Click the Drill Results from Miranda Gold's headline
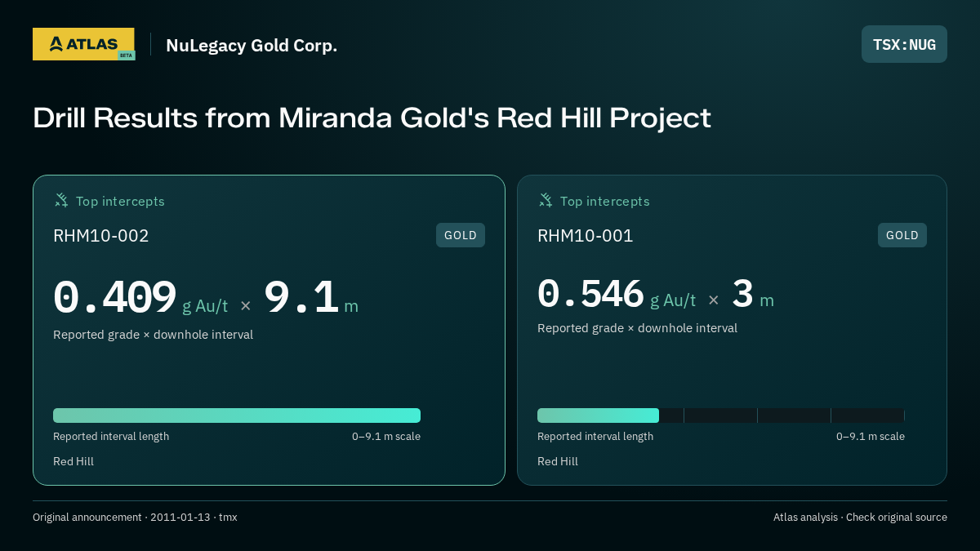 tap(372, 118)
